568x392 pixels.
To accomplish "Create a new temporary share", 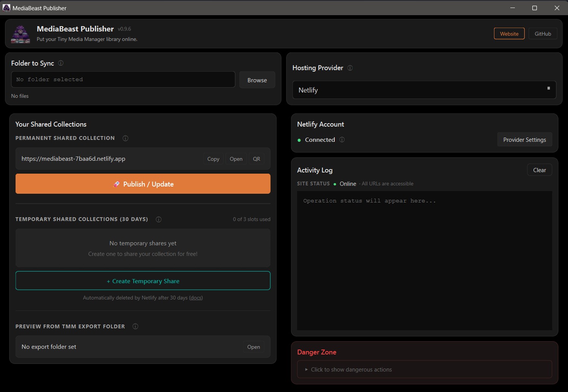I will pos(143,281).
